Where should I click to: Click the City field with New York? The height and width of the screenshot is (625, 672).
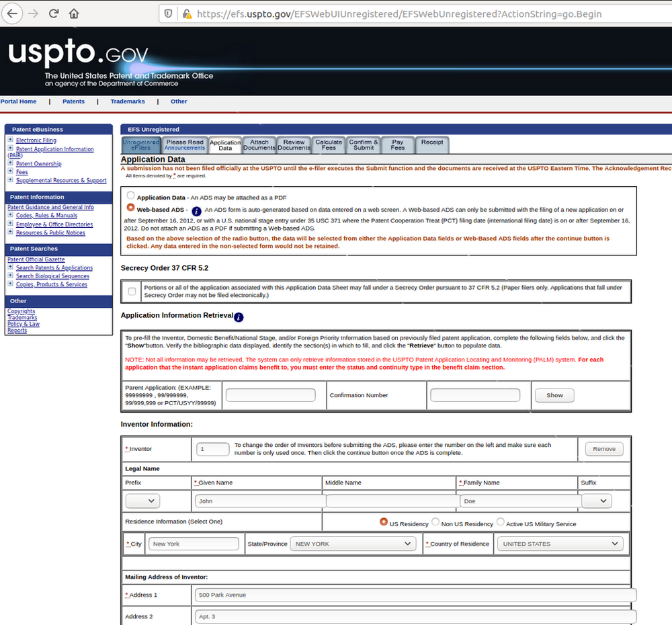[194, 544]
